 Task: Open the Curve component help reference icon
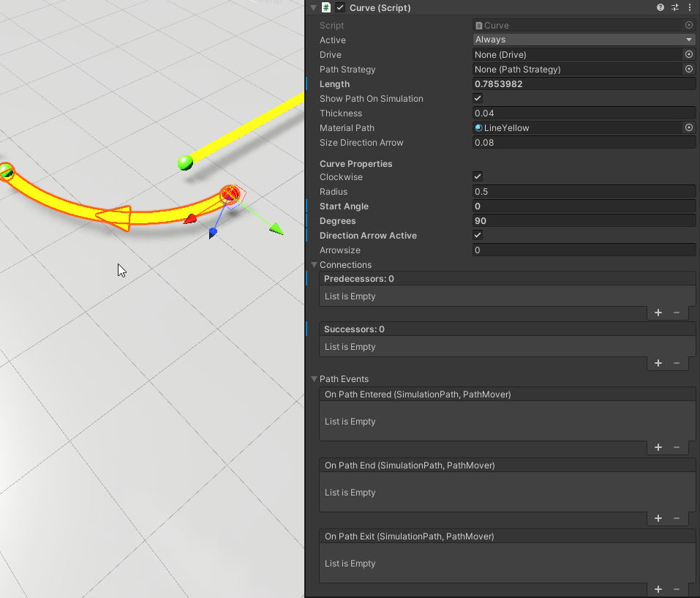point(661,7)
